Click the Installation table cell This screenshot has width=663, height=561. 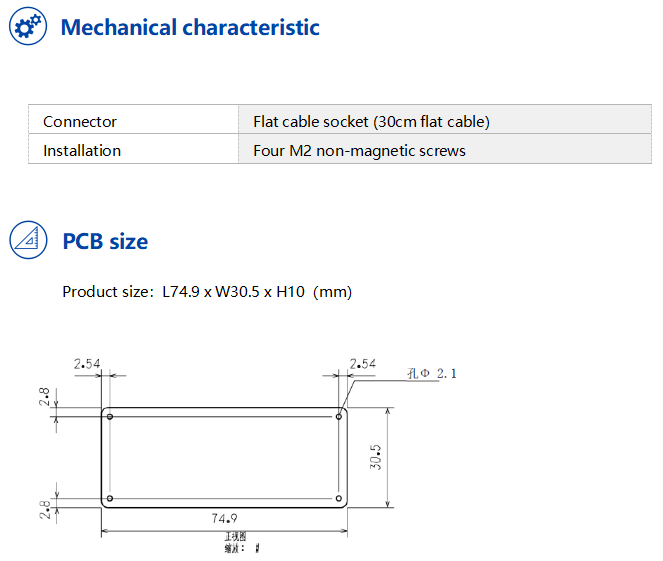tap(82, 151)
